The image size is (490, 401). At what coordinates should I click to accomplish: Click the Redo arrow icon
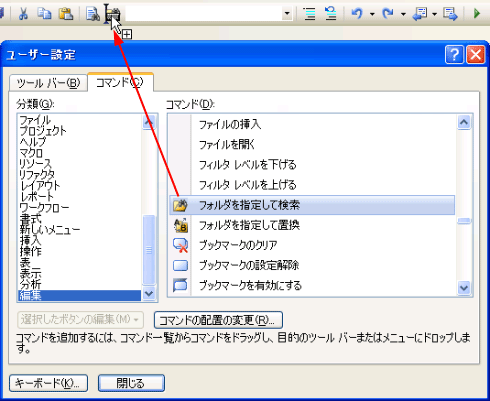[388, 14]
